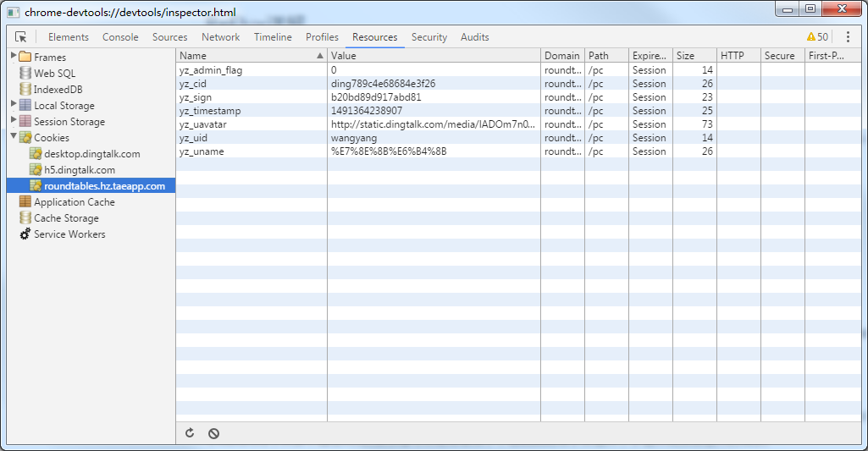Open the DevTools three-dot menu
Screen dimensions: 868x451
848,37
